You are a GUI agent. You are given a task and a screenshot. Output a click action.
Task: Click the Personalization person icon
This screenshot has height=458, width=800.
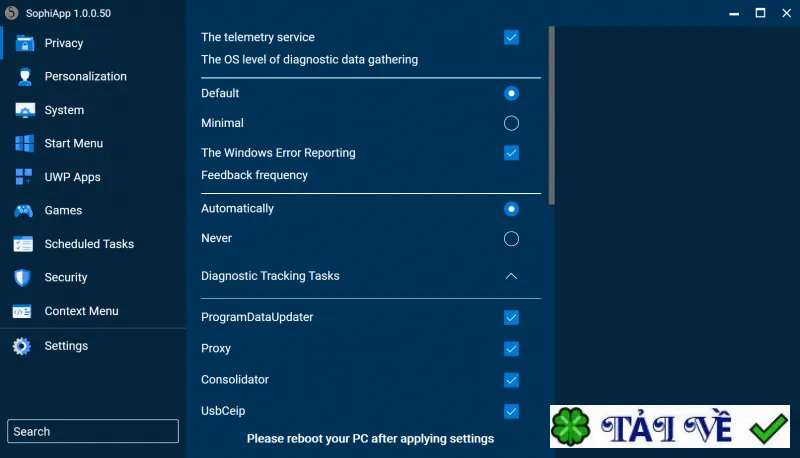24,77
